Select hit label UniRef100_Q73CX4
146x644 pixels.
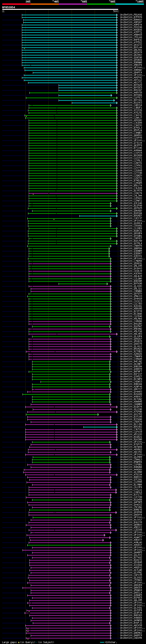(131, 143)
